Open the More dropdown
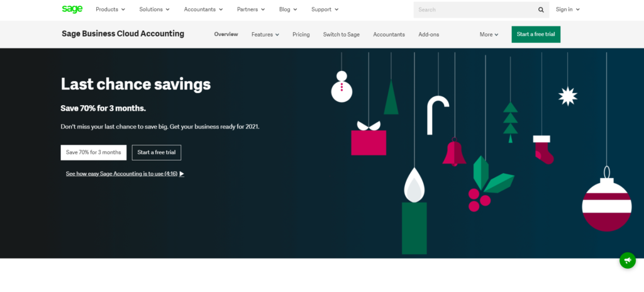Image resolution: width=644 pixels, height=292 pixels. click(489, 35)
